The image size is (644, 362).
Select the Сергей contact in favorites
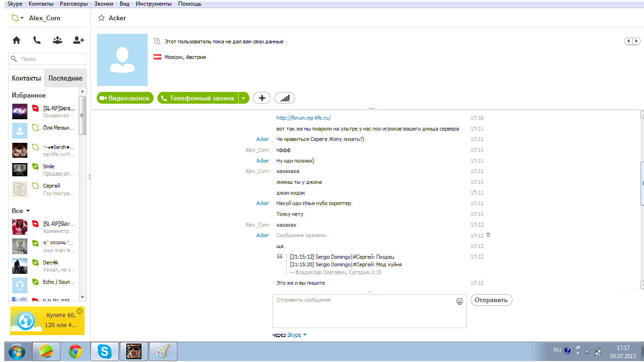[x=45, y=189]
